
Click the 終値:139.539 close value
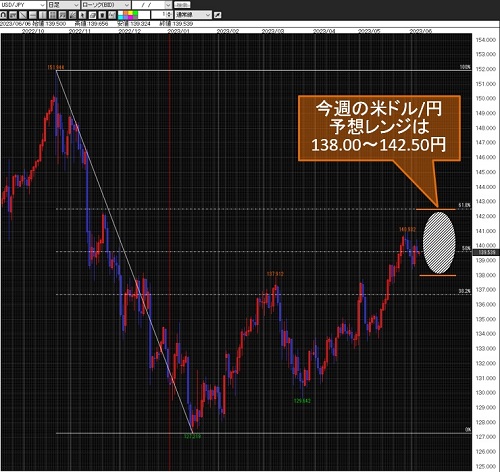pos(176,24)
